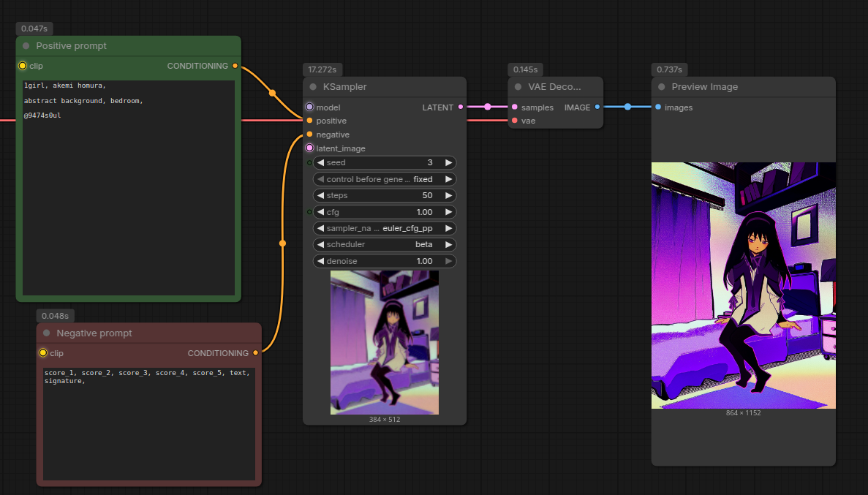Increase the steps value with right arrow
This screenshot has height=495, width=868.
tap(448, 195)
